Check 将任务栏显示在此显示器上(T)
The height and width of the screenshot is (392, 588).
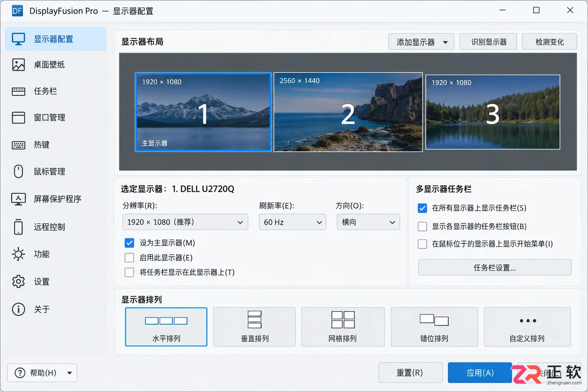pyautogui.click(x=129, y=272)
